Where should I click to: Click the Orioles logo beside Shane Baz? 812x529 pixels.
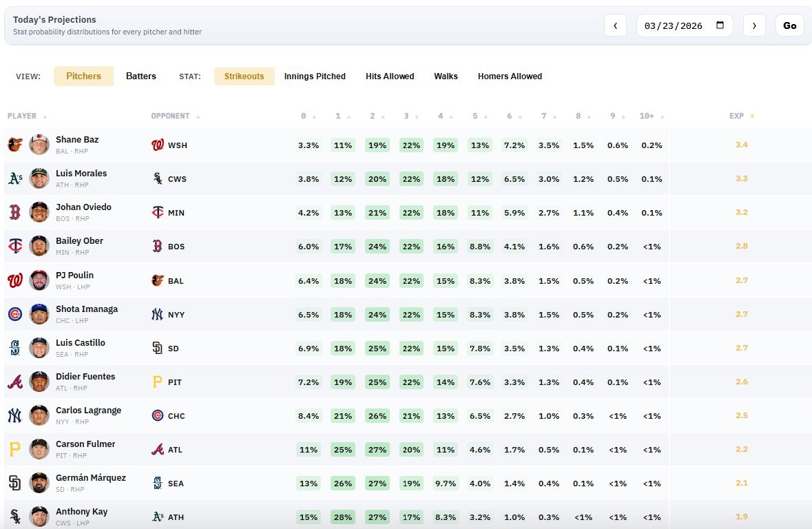[x=14, y=145]
